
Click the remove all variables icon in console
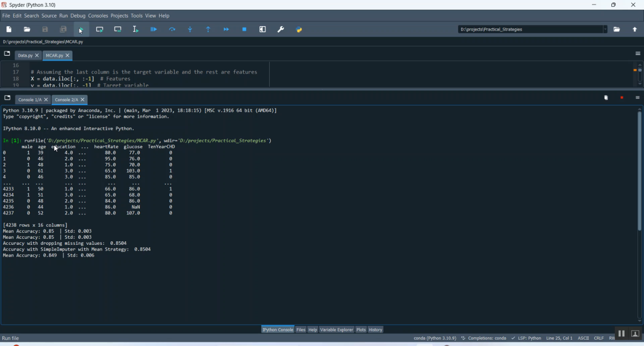coord(606,98)
